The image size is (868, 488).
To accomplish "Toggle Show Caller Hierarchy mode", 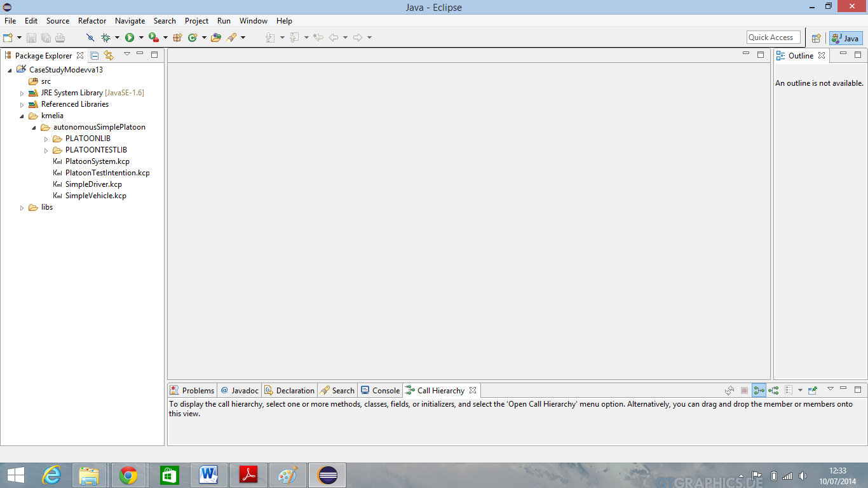I will tap(759, 390).
